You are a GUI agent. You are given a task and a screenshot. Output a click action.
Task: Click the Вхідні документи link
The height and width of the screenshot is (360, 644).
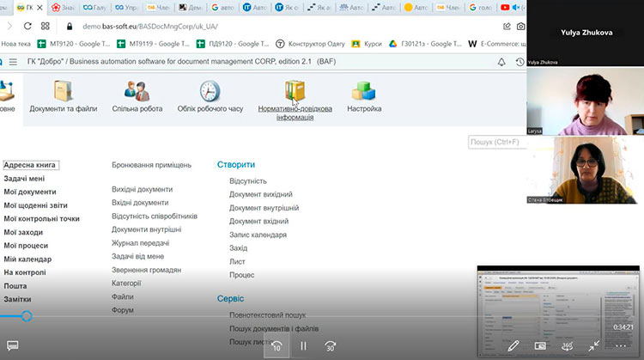coord(140,203)
